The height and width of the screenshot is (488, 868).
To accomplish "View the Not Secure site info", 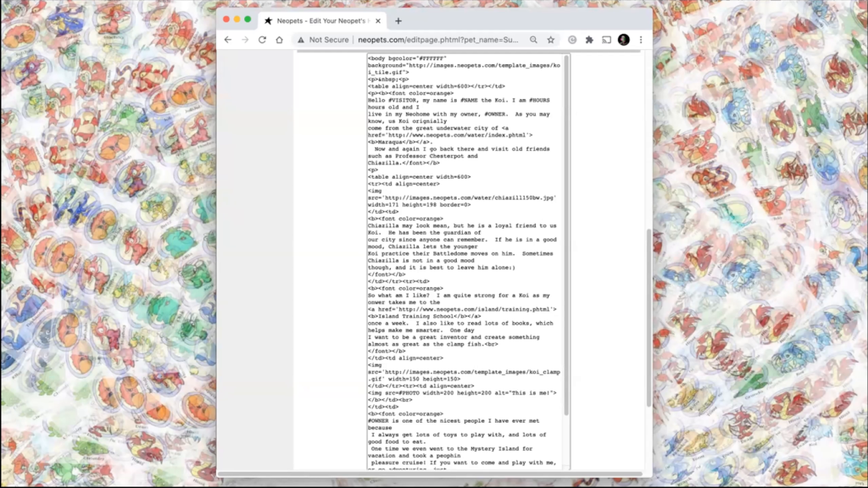I will (323, 40).
